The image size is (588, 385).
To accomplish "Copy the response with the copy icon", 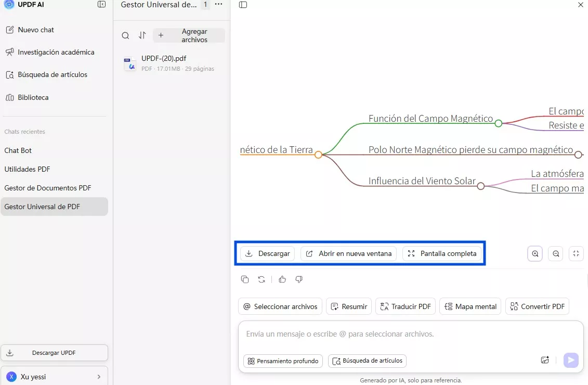I will pos(245,279).
